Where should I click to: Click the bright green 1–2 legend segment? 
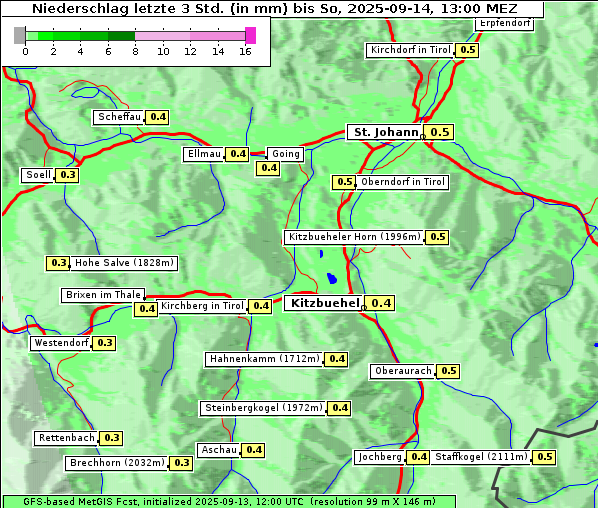pyautogui.click(x=46, y=36)
